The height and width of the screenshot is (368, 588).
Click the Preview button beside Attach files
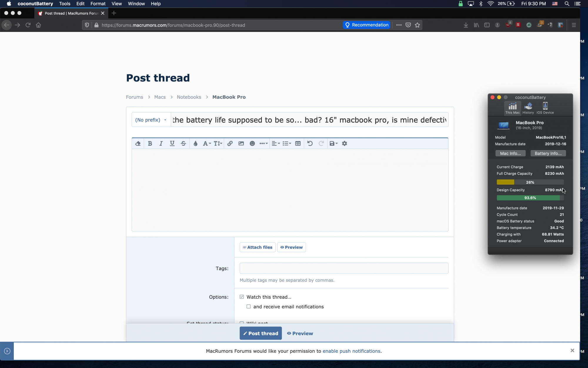click(292, 247)
